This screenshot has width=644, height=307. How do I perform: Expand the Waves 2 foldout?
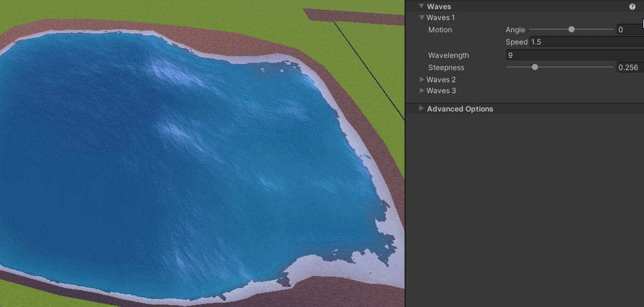422,80
